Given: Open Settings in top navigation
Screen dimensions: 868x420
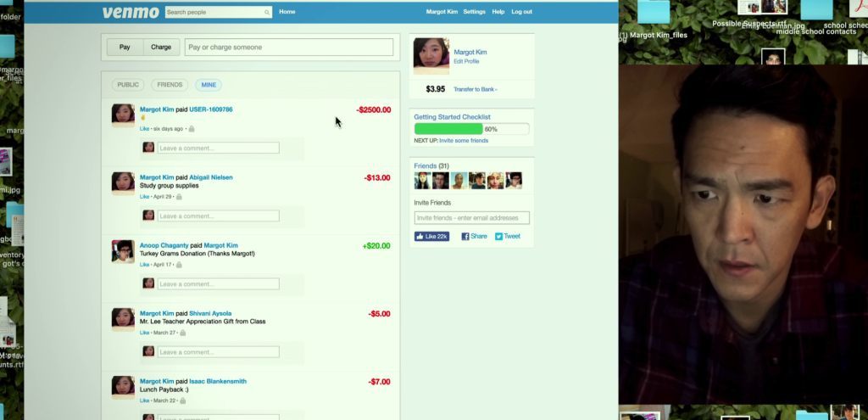Looking at the screenshot, I should click(x=475, y=12).
